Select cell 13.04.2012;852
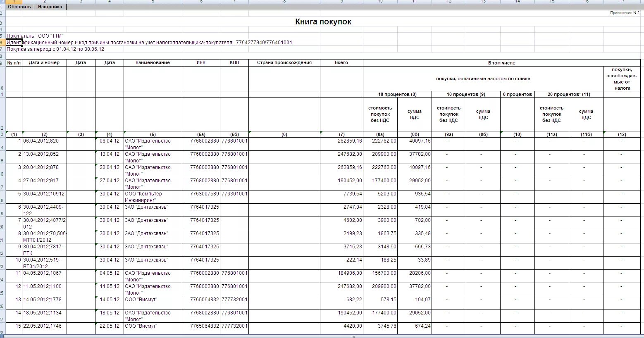The image size is (644, 338). 44,157
